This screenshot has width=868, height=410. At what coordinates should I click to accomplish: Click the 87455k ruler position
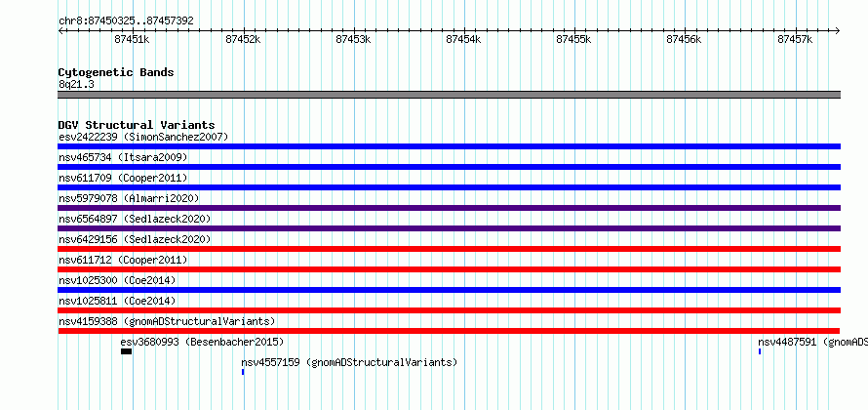pos(574,39)
